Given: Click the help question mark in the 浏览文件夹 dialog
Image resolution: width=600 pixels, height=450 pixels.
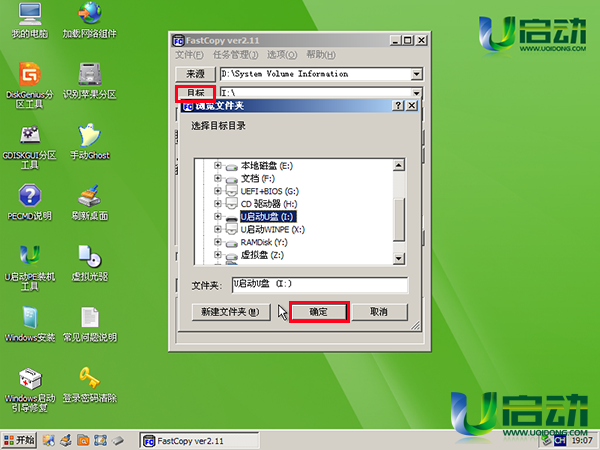Looking at the screenshot, I should tap(398, 106).
